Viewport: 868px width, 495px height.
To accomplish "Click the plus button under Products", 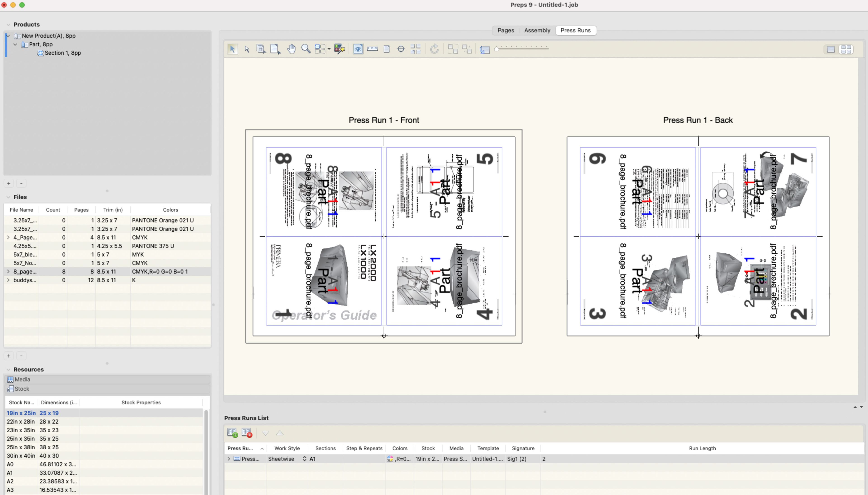I will click(x=9, y=183).
